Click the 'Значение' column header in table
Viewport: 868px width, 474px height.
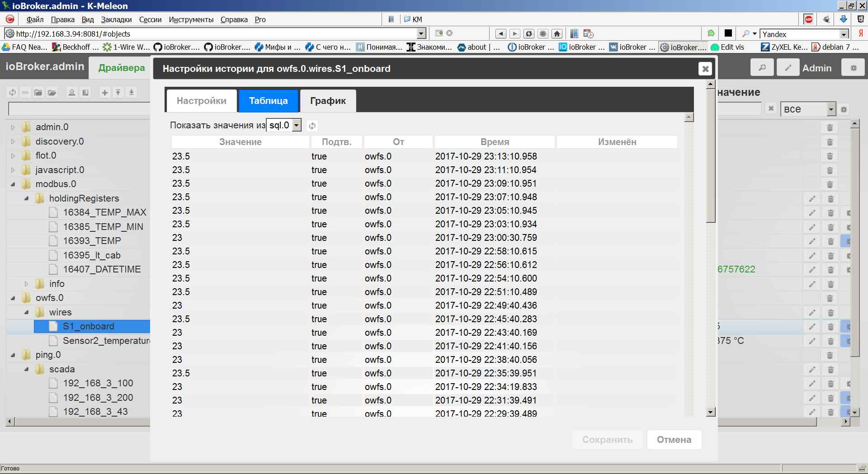click(241, 142)
